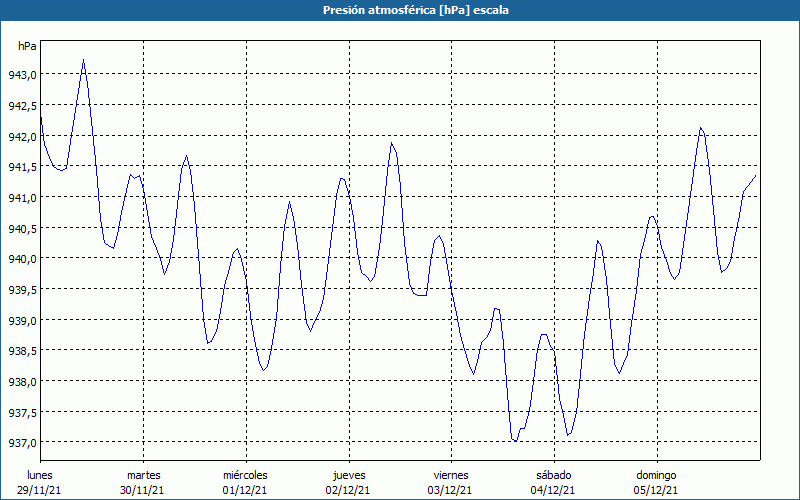This screenshot has width=800, height=500.
Task: Select the 937,0 axis value
Action: [x=22, y=443]
